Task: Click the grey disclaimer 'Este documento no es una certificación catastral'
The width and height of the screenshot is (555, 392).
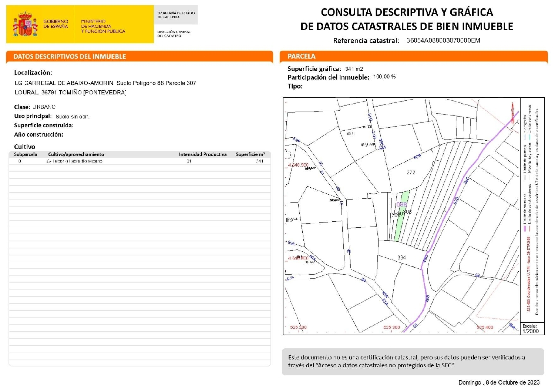Action: [x=413, y=362]
